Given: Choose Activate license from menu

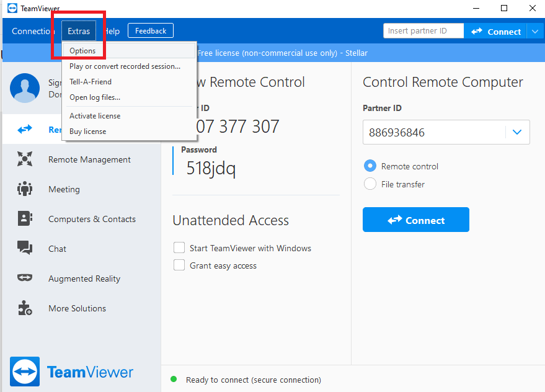Looking at the screenshot, I should (x=128, y=116).
